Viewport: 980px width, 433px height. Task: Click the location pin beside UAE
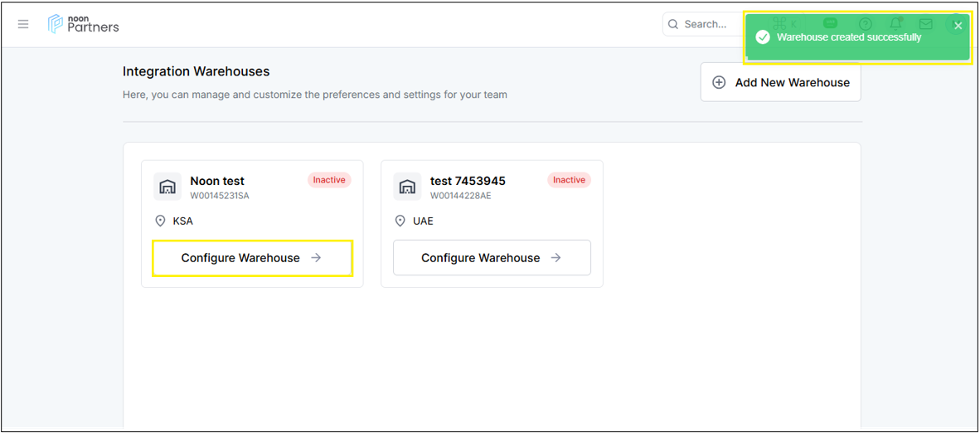400,221
